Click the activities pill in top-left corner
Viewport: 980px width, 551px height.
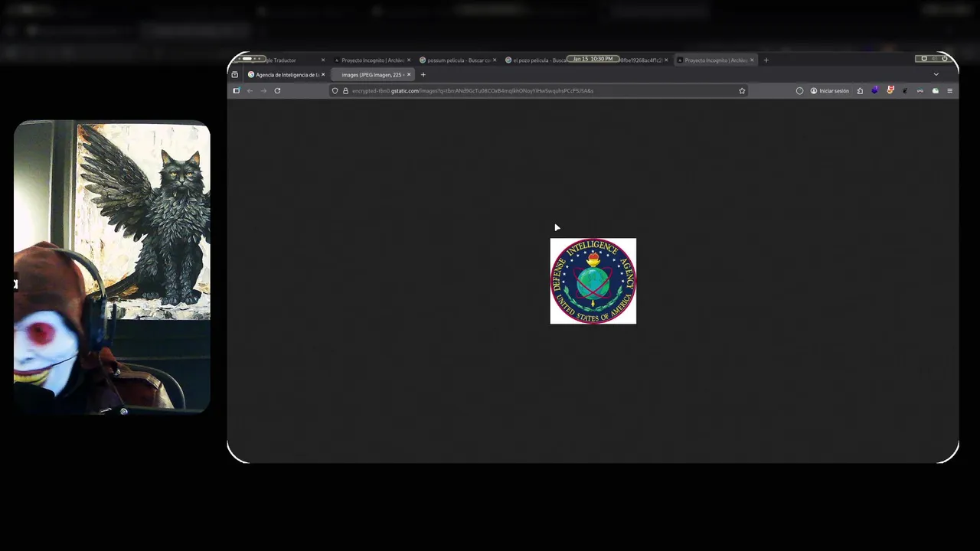[247, 59]
